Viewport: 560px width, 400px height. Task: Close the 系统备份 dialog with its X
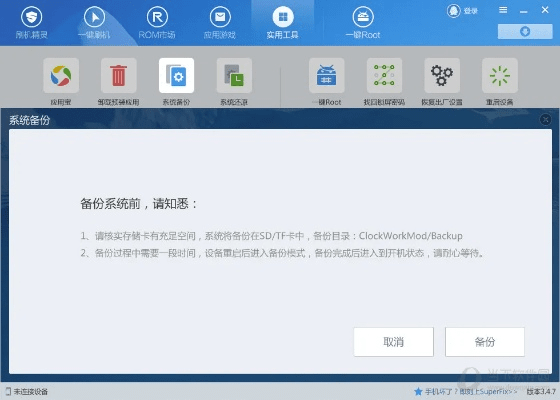click(x=545, y=119)
